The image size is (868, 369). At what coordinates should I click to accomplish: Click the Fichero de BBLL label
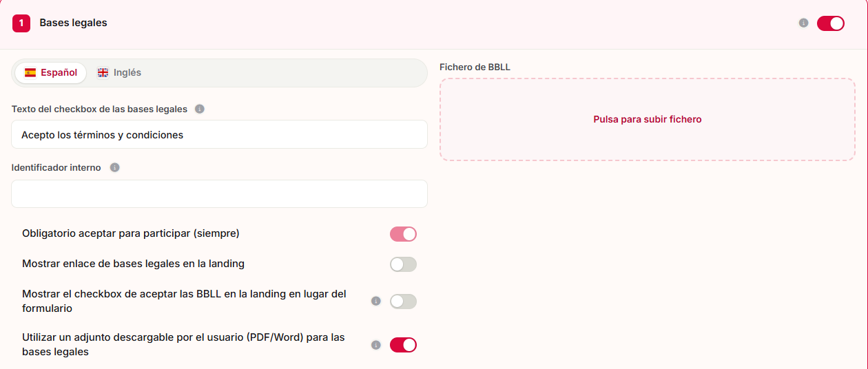475,67
